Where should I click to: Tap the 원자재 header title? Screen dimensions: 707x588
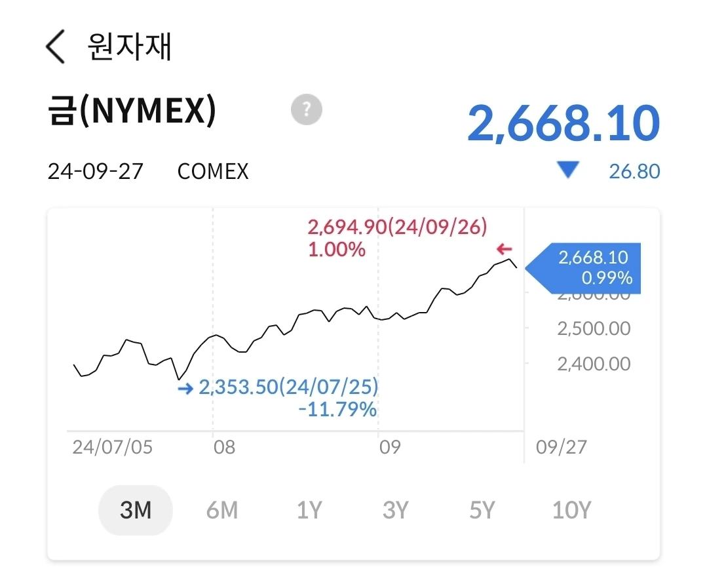coord(129,47)
